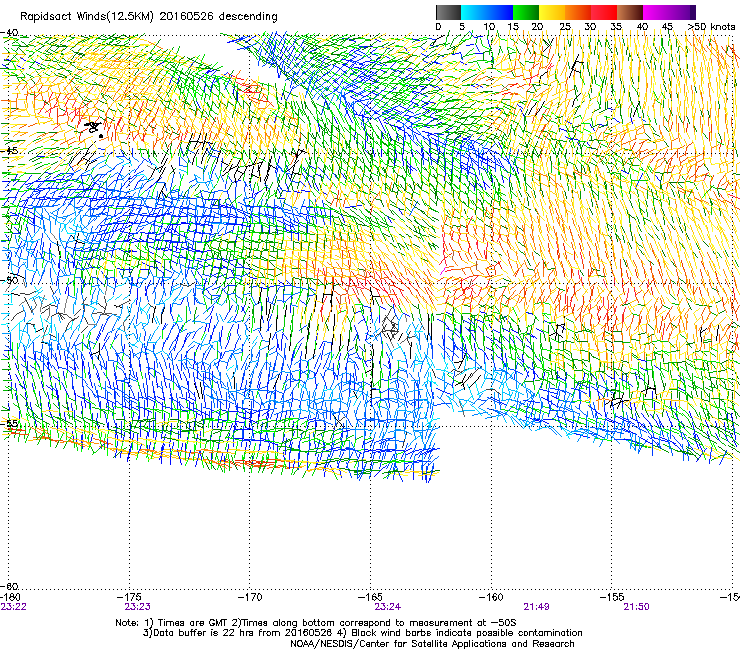Click the magenta 40-45 knots legend swatch
This screenshot has height=650, width=740.
click(x=656, y=12)
